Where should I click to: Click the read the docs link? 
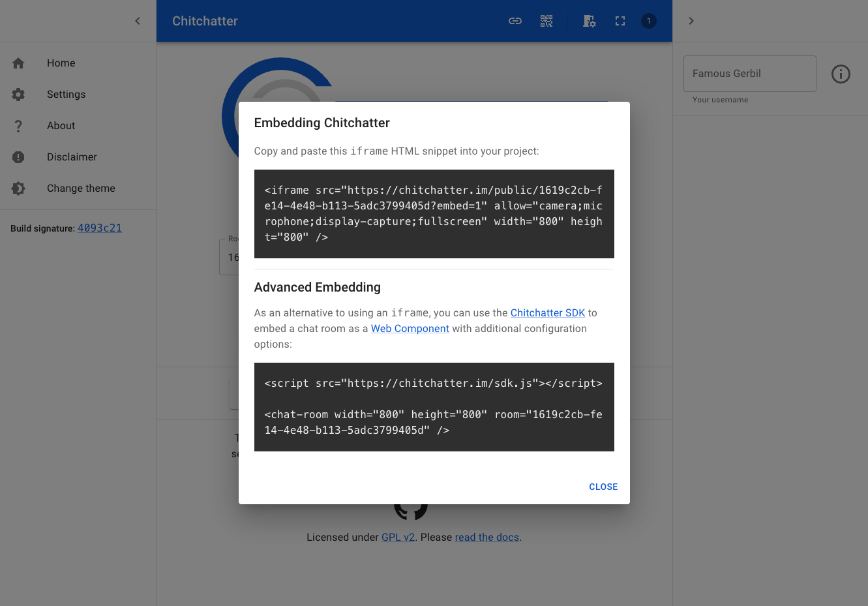click(487, 538)
